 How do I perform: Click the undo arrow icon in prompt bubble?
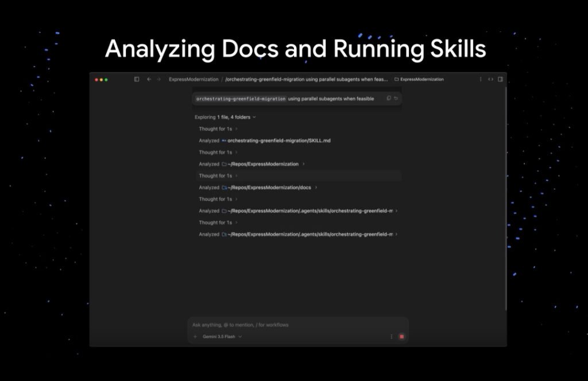(396, 98)
